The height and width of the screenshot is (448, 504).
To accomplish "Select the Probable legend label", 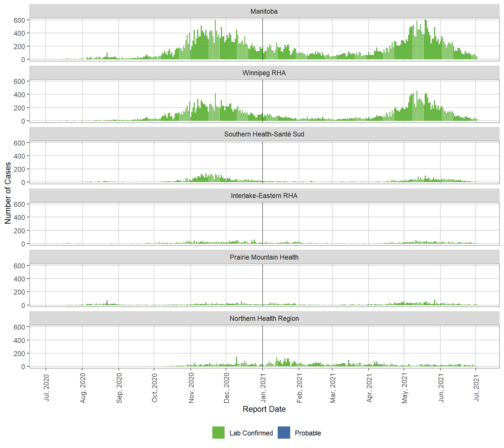I will [x=308, y=433].
